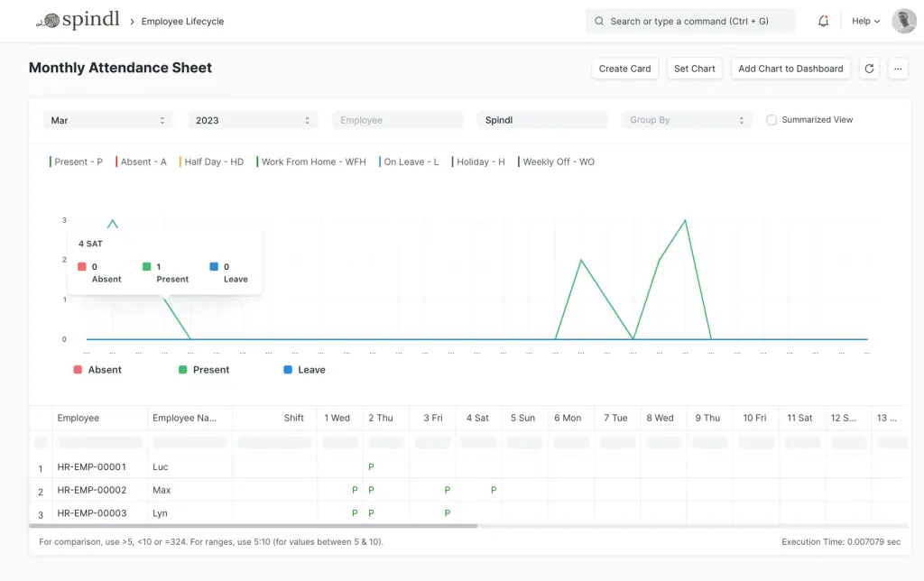Click the search magnifier icon
The width and height of the screenshot is (924, 581).
coord(599,21)
